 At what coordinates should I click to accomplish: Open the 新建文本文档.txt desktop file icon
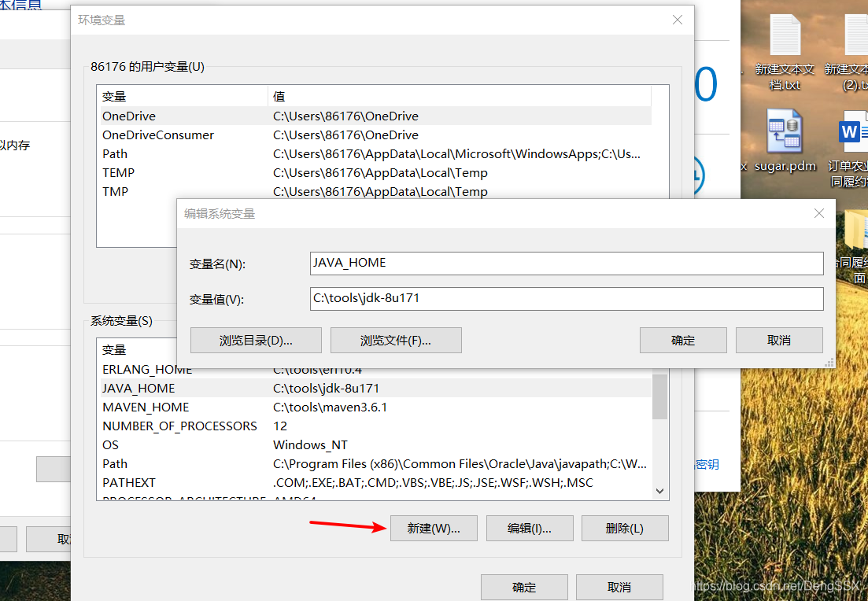click(785, 53)
